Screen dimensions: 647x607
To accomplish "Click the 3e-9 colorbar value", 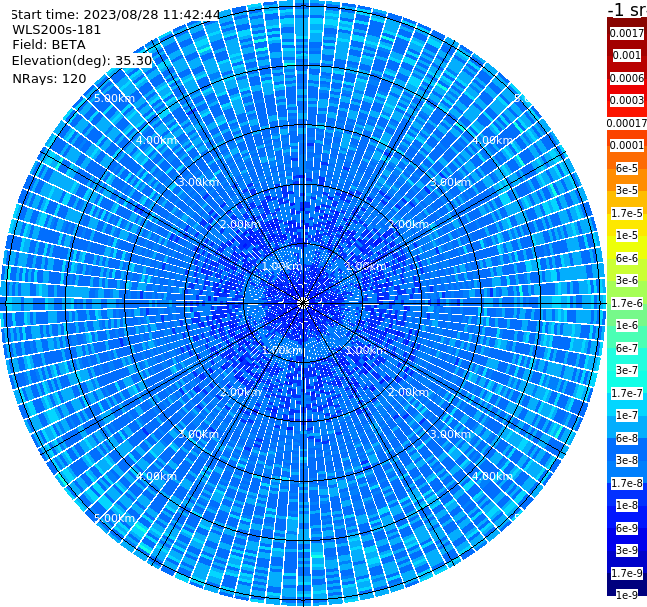I will click(x=627, y=550).
